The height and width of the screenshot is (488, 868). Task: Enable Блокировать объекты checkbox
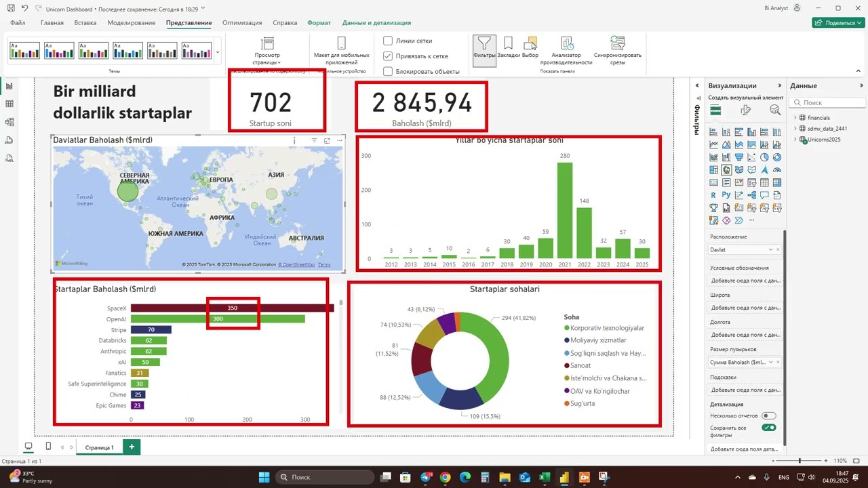pos(388,70)
